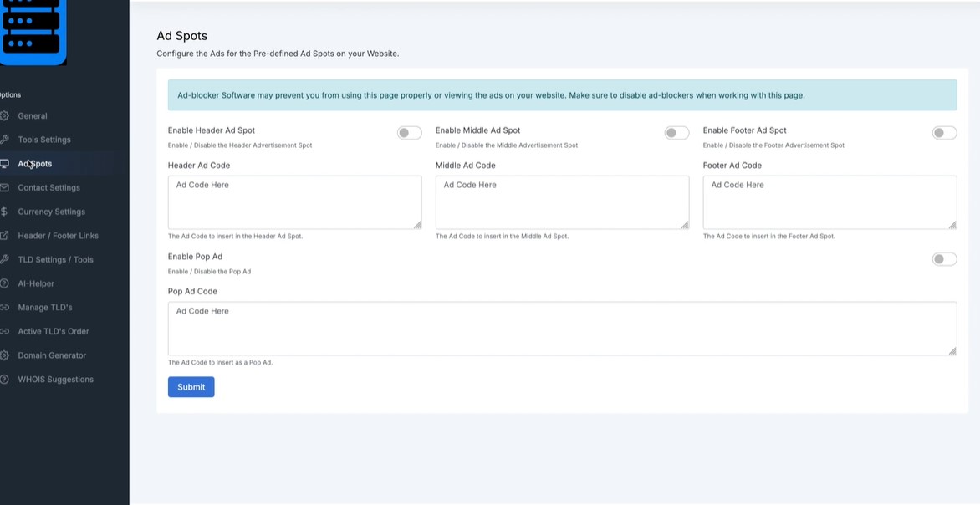
Task: Click the Submit button
Action: point(191,386)
